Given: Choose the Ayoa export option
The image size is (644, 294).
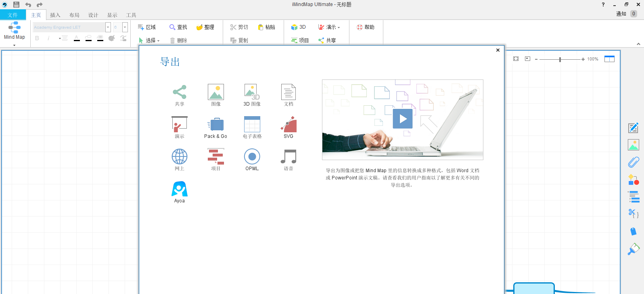Looking at the screenshot, I should (180, 192).
